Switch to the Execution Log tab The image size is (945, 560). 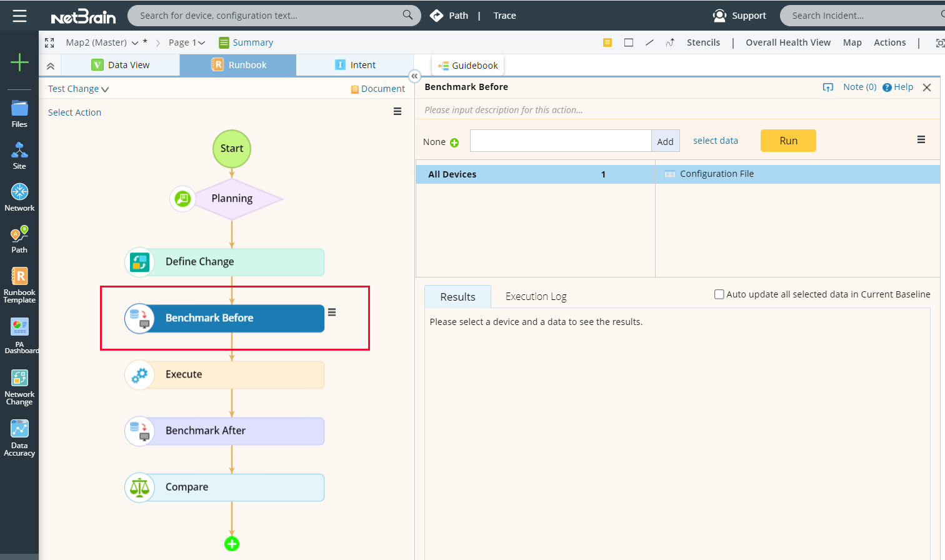click(x=535, y=296)
